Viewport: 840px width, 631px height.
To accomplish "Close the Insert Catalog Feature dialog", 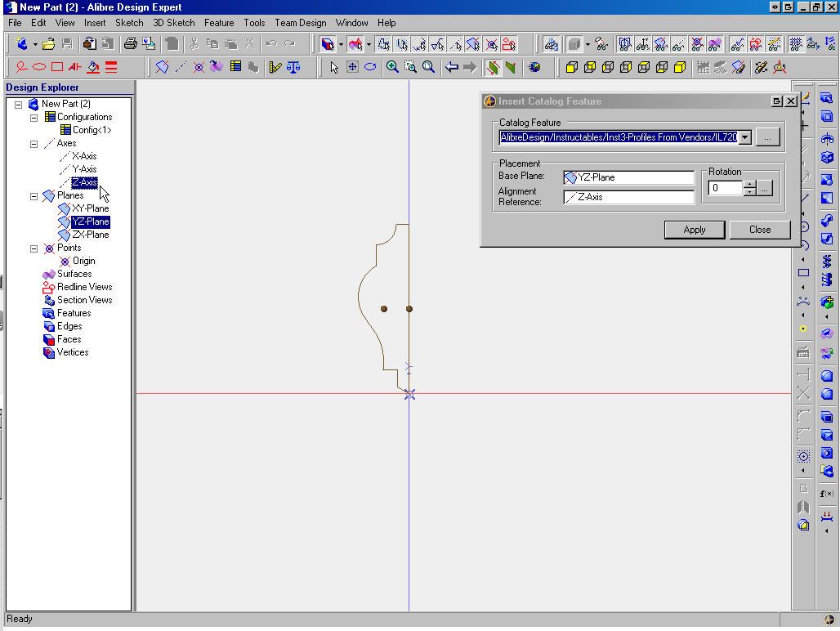I will point(759,230).
